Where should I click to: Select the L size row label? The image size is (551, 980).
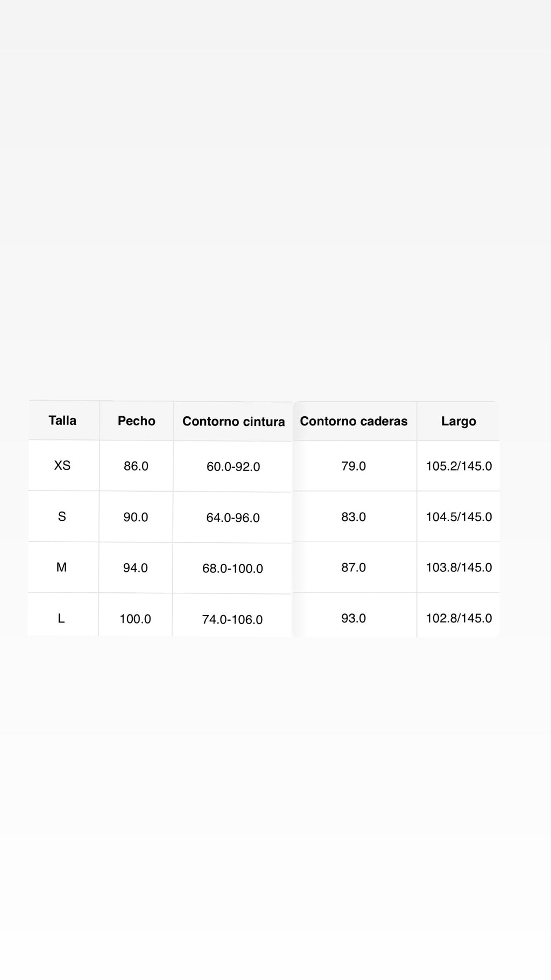point(61,618)
